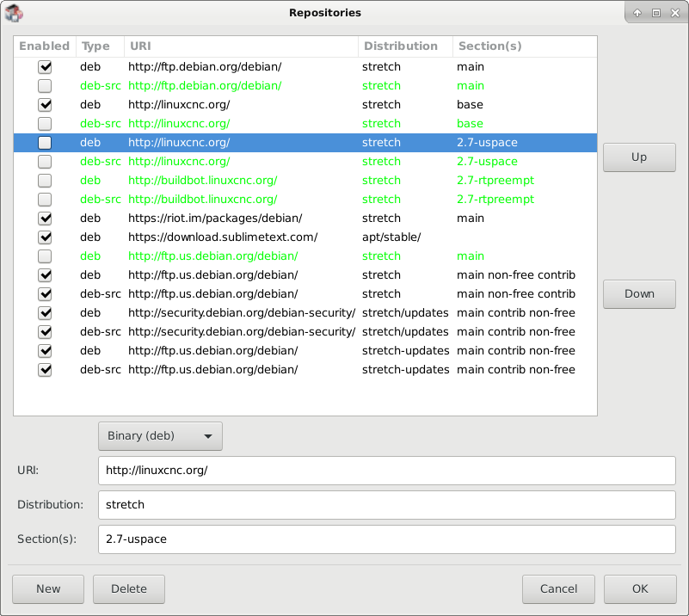Image resolution: width=689 pixels, height=616 pixels.
Task: Delete the selected repository
Action: pyautogui.click(x=129, y=588)
